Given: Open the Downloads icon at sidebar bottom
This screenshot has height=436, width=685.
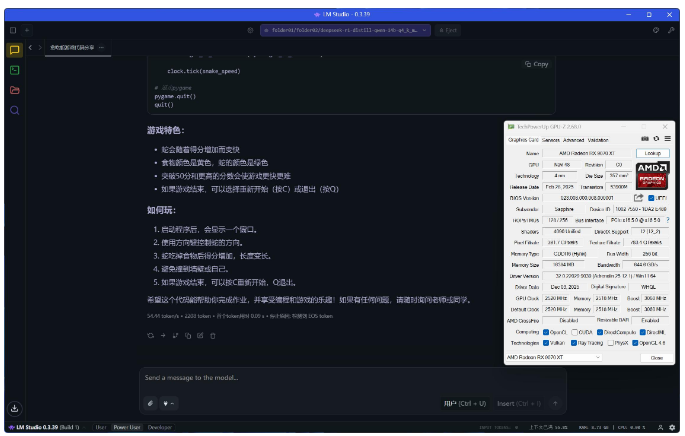Looking at the screenshot, I should 14,408.
